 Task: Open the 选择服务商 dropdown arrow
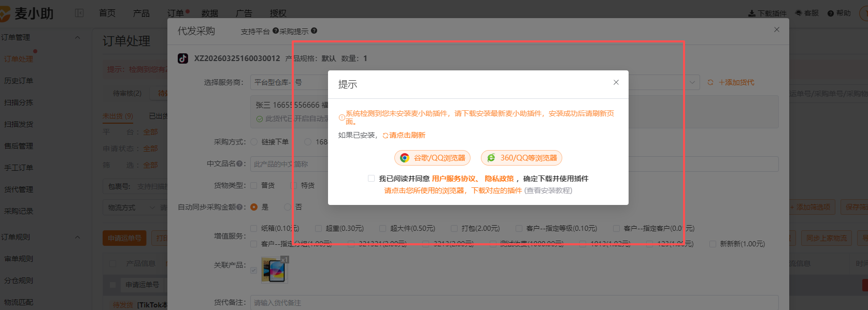[692, 82]
